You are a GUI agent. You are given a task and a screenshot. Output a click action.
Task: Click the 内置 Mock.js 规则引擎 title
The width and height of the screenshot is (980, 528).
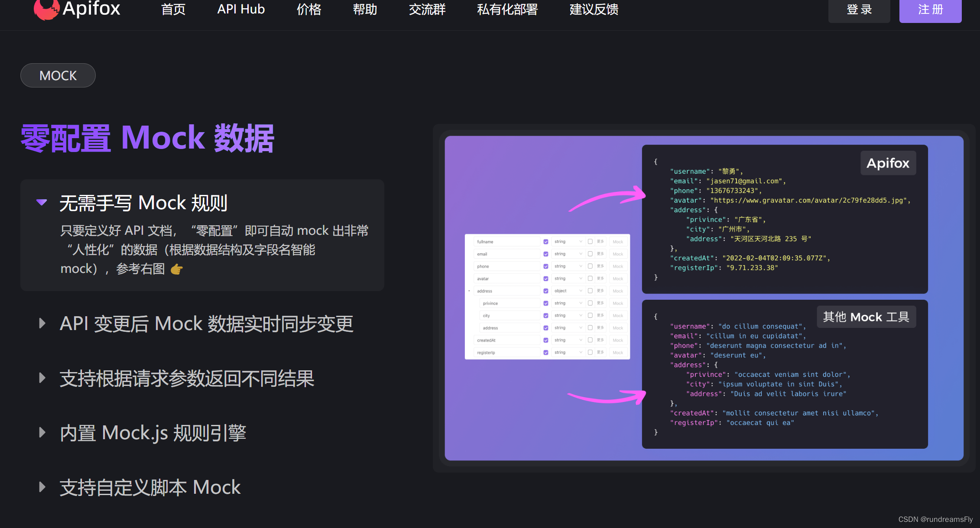[153, 433]
